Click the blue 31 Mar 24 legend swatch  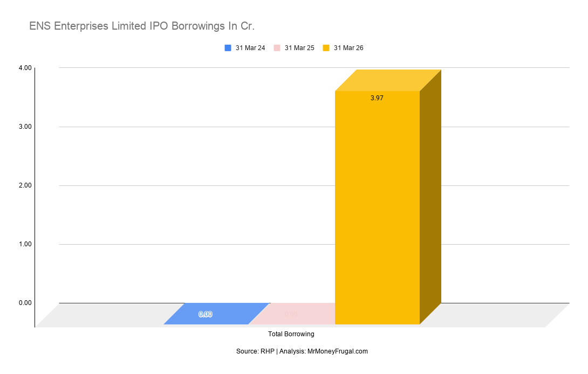(228, 48)
